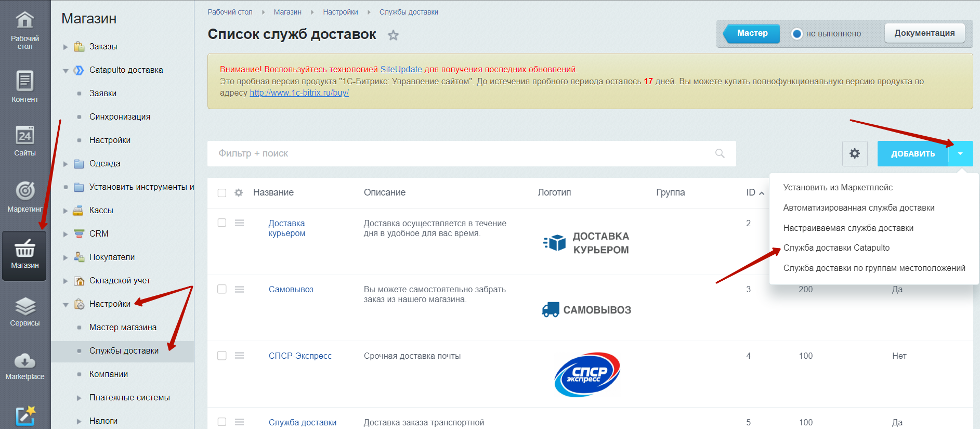Open the Доставка курьером link

286,228
